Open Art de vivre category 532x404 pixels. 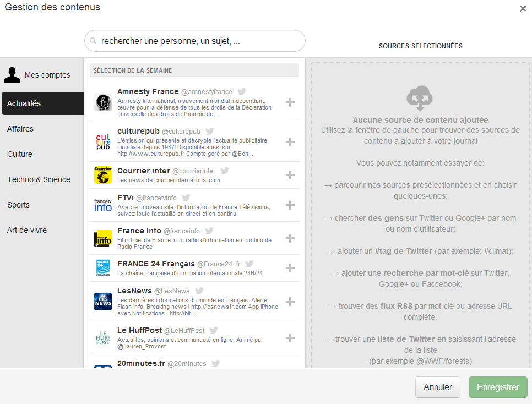(27, 230)
